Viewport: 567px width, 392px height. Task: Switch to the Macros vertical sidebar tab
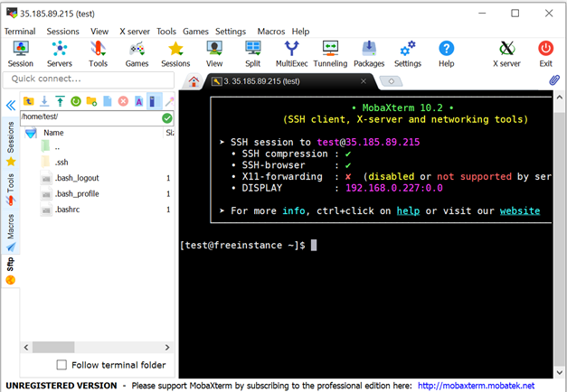11,232
